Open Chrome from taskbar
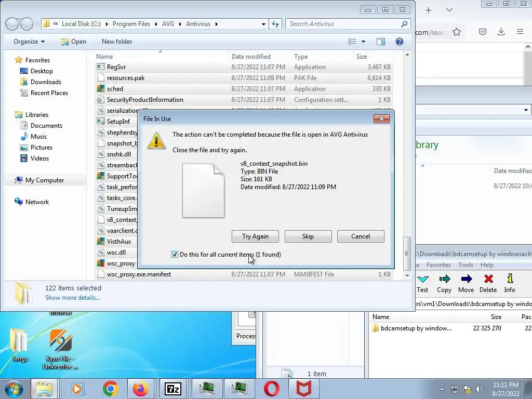Screen dimensions: 532x399 [110, 389]
